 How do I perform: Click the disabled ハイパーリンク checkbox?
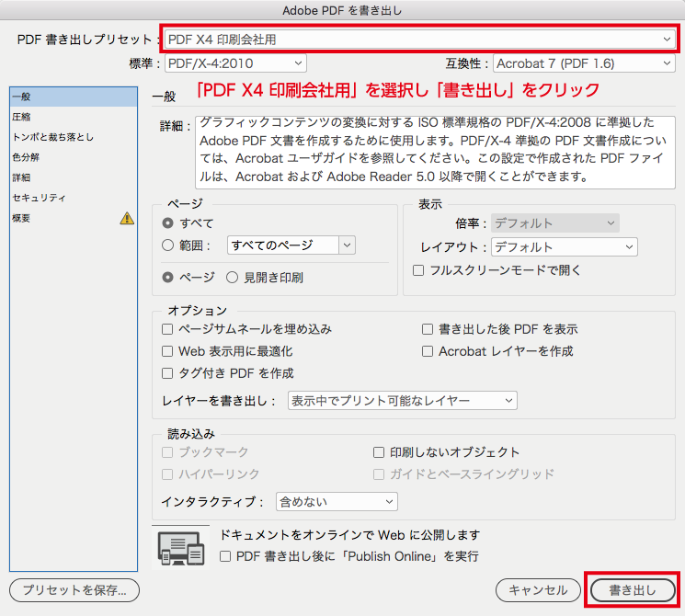click(167, 474)
